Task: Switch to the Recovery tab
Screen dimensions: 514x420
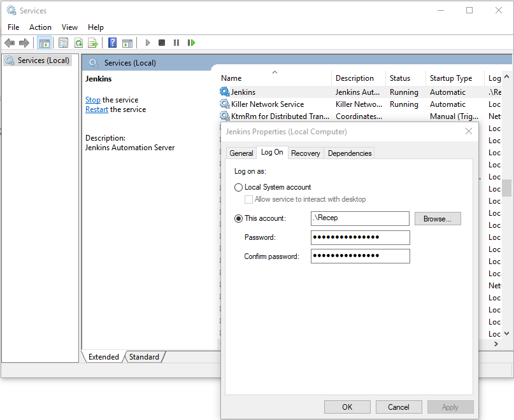Action: pyautogui.click(x=305, y=153)
